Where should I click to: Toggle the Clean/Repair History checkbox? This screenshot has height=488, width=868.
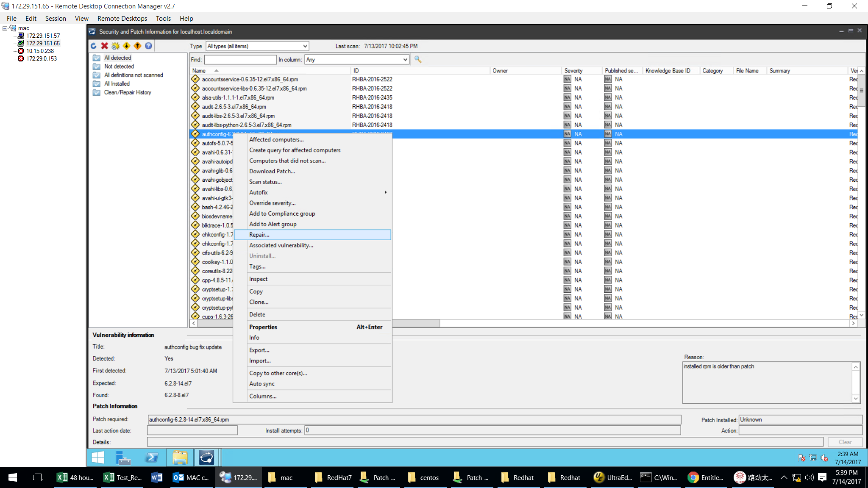click(97, 92)
